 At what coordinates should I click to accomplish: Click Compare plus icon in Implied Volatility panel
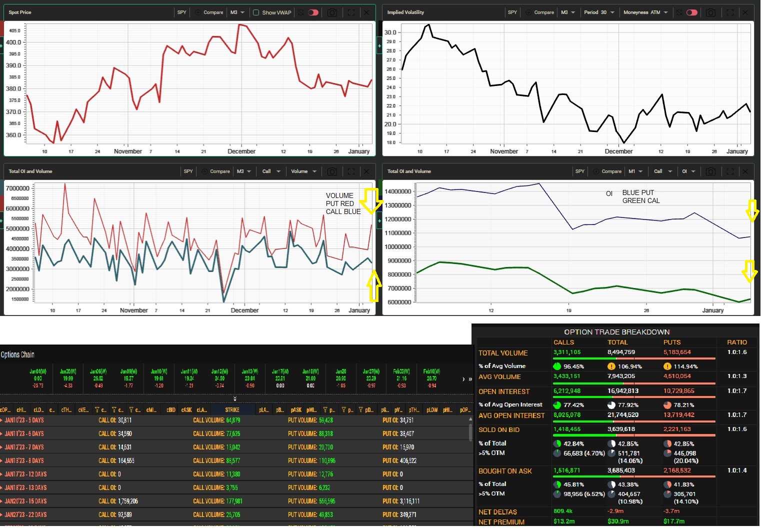pos(528,12)
